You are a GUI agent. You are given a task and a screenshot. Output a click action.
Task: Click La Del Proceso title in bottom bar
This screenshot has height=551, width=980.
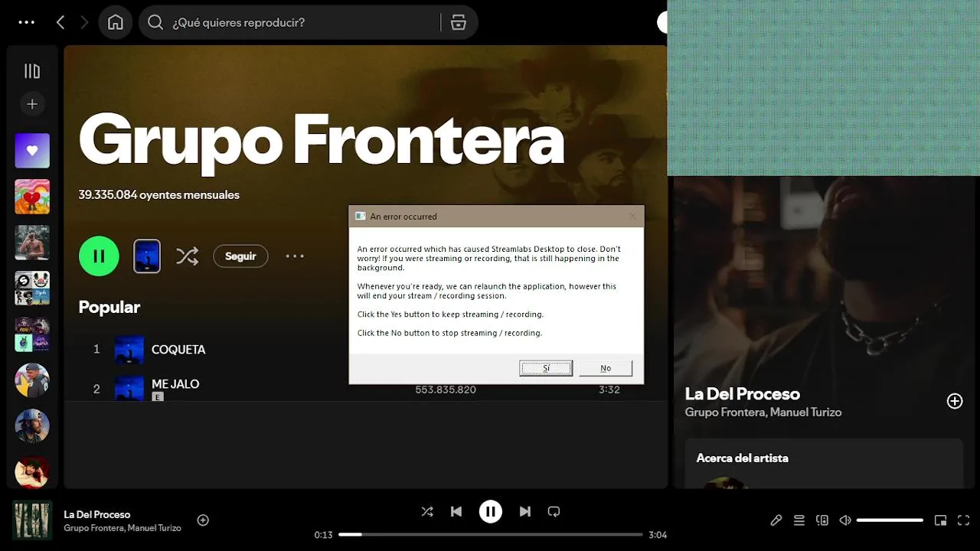pyautogui.click(x=97, y=514)
